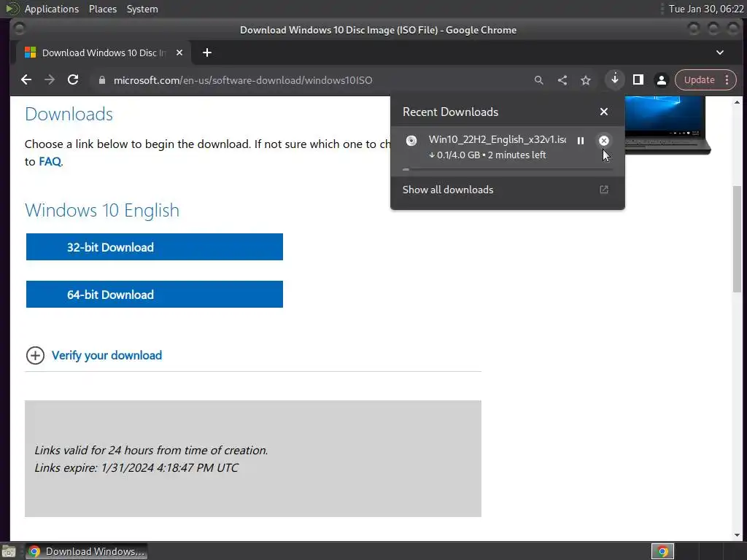Start the 64-bit Download
This screenshot has height=560, width=747.
[155, 295]
